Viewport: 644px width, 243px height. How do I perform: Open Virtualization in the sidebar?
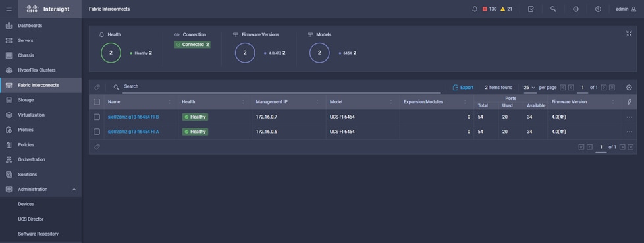[41, 115]
